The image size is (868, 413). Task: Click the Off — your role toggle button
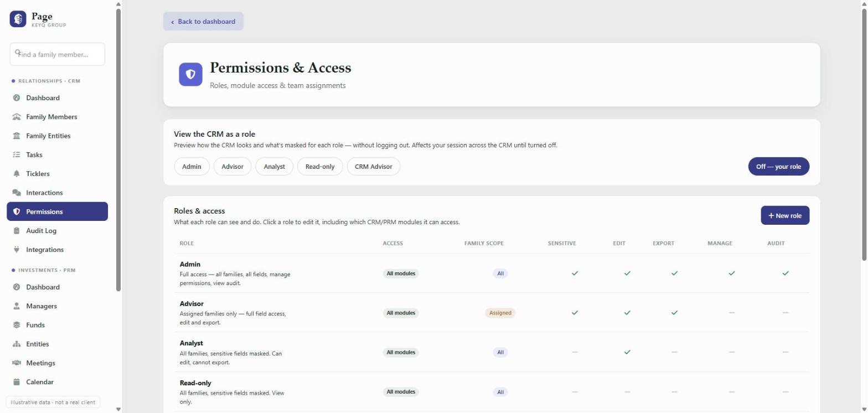tap(779, 167)
